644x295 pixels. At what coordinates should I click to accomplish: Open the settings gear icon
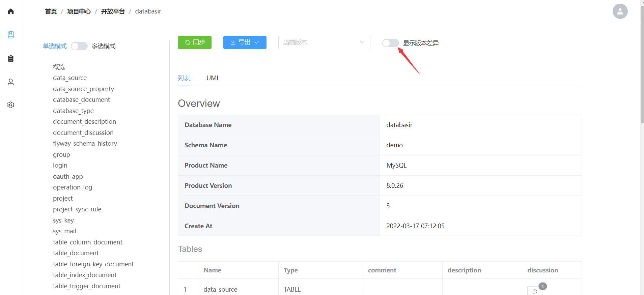tap(11, 105)
